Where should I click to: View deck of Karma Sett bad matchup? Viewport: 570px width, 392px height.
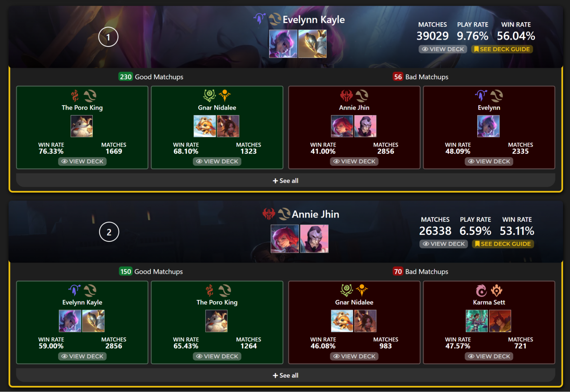pyautogui.click(x=489, y=356)
